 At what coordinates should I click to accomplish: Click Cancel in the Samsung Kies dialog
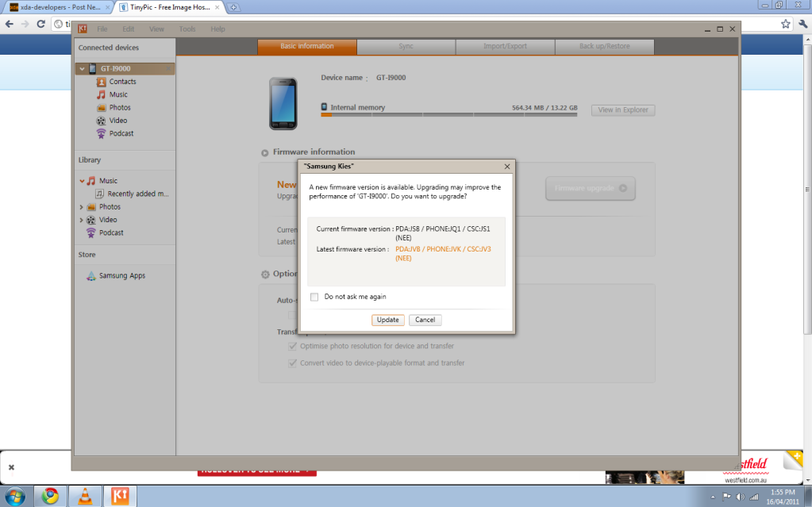(425, 320)
